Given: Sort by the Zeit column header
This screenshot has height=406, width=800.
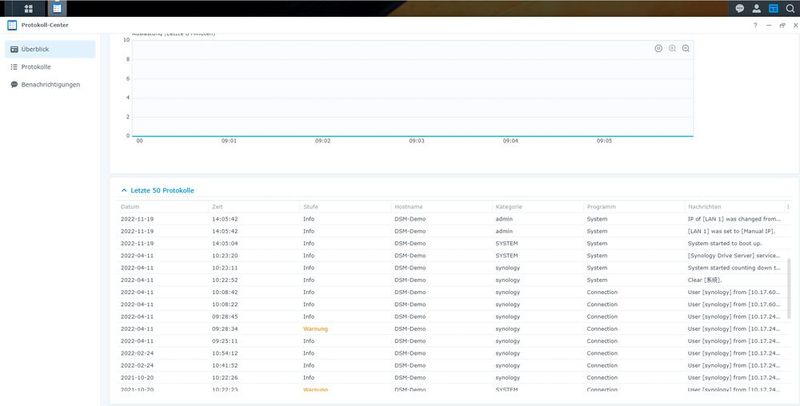Looking at the screenshot, I should [x=217, y=207].
